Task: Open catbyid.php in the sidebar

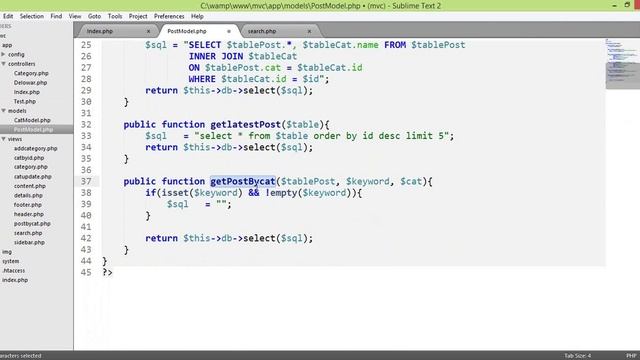Action: [x=29, y=158]
